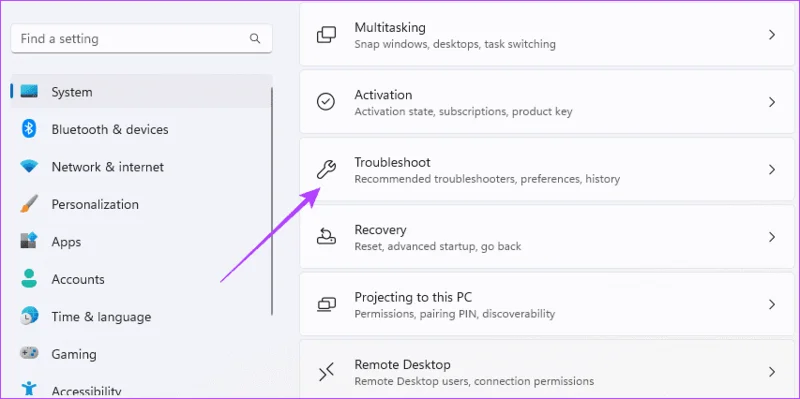The height and width of the screenshot is (399, 800).
Task: Click 'Reset, advanced startup, go back' text
Action: (x=438, y=246)
